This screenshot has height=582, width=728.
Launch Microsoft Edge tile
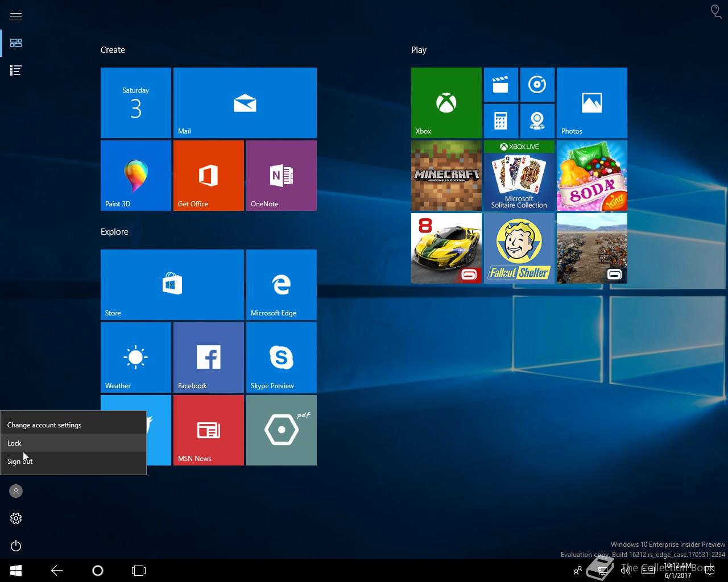(x=282, y=285)
